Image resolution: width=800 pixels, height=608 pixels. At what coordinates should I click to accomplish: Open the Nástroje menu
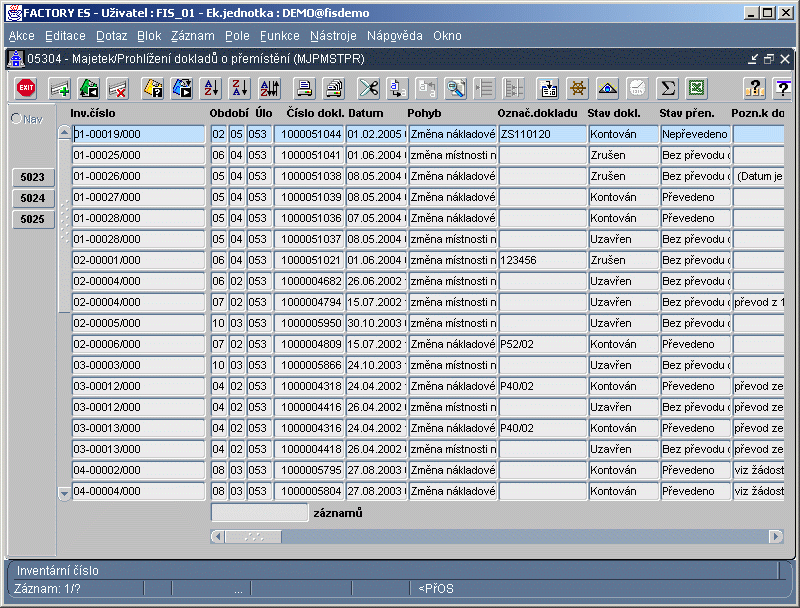(333, 36)
